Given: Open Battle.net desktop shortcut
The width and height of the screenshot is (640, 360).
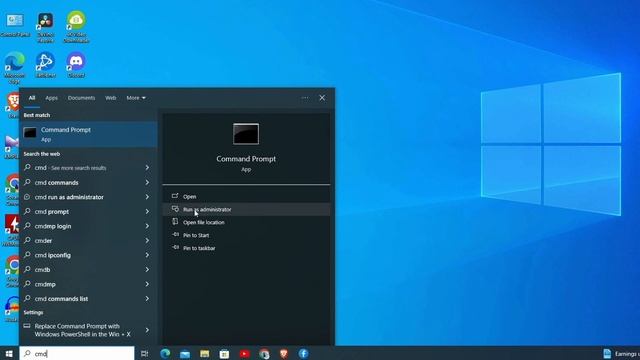Looking at the screenshot, I should (45, 64).
